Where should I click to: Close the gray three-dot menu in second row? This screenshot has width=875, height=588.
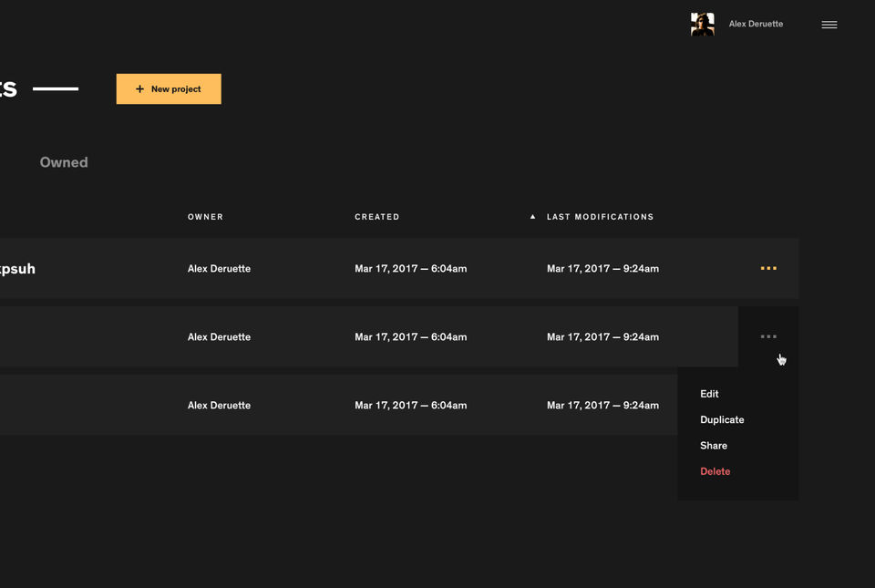pos(768,336)
